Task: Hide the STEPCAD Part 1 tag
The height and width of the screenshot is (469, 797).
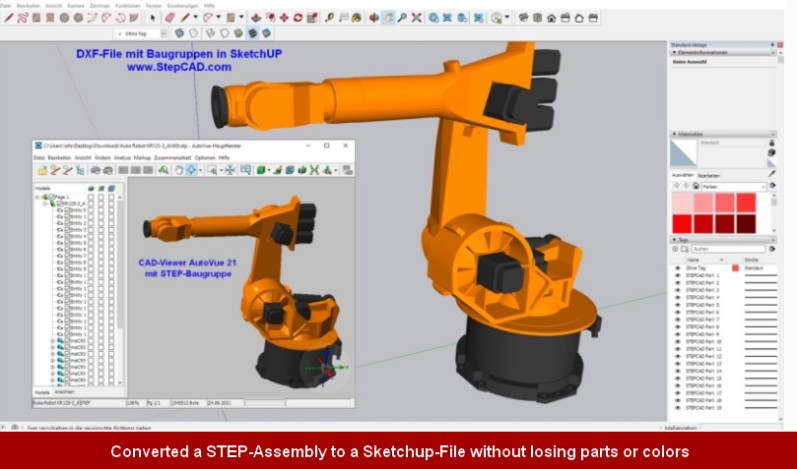Action: 677,275
